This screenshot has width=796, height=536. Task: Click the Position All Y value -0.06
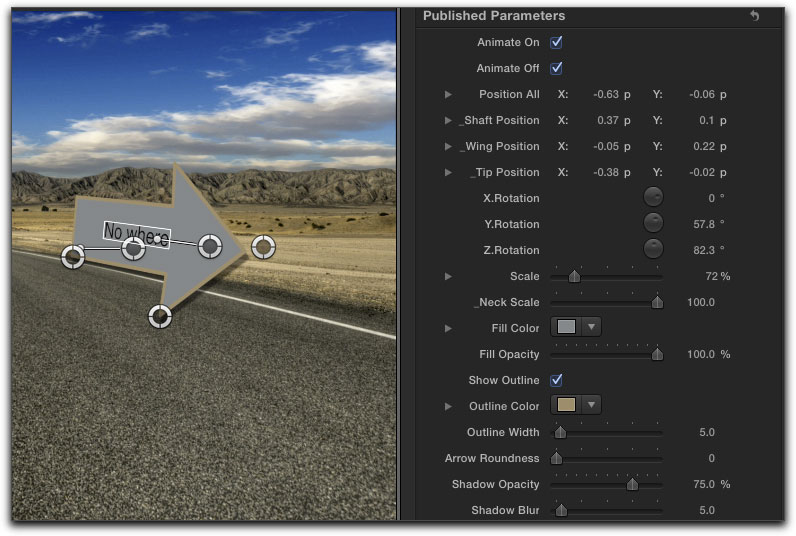tap(702, 94)
